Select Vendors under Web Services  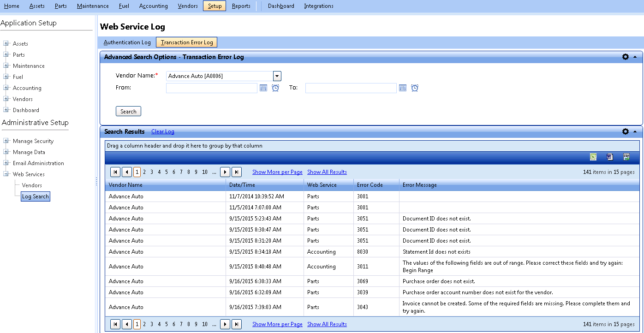point(32,185)
